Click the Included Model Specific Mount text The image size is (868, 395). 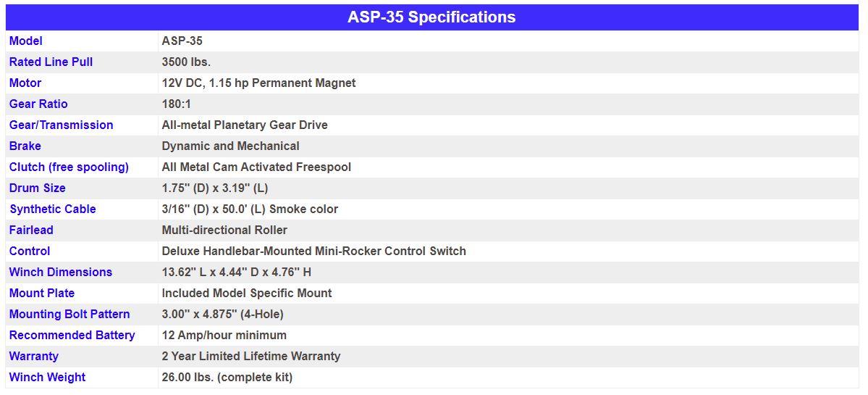(x=246, y=293)
